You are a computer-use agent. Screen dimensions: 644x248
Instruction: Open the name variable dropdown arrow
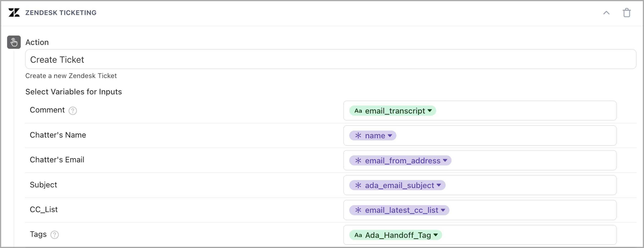[x=390, y=135]
